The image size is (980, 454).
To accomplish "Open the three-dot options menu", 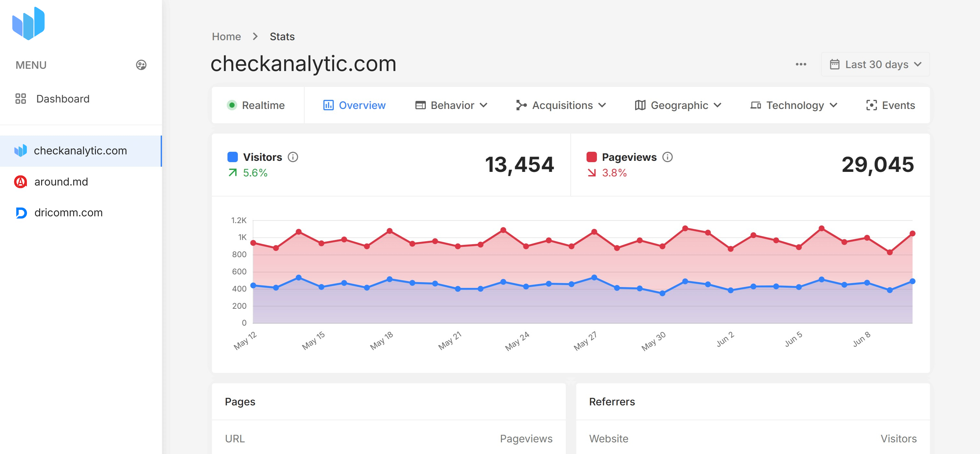I will pyautogui.click(x=801, y=64).
